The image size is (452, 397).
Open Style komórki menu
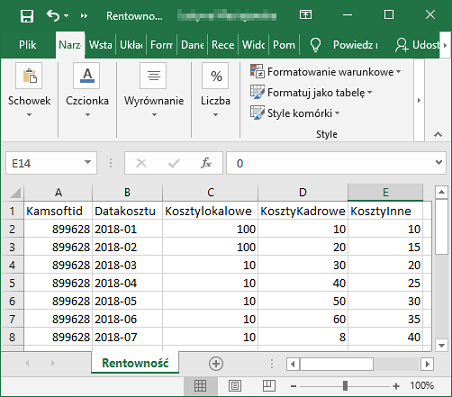coord(295,113)
